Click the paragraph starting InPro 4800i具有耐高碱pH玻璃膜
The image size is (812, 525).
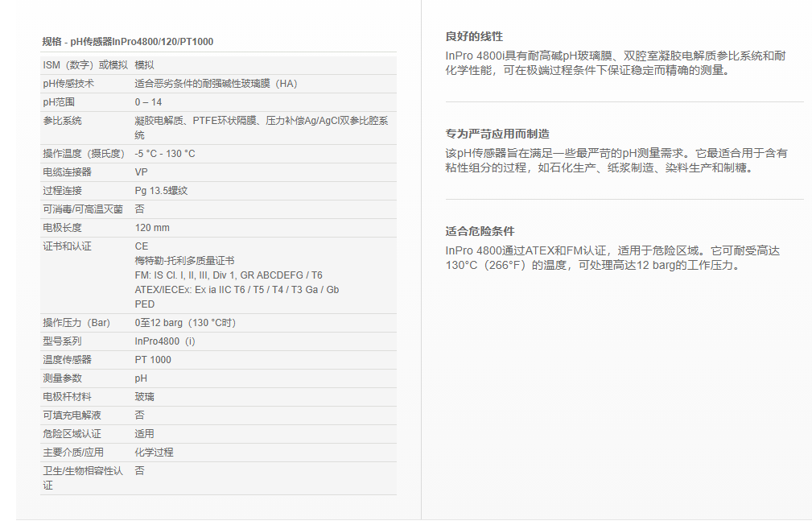click(x=616, y=63)
